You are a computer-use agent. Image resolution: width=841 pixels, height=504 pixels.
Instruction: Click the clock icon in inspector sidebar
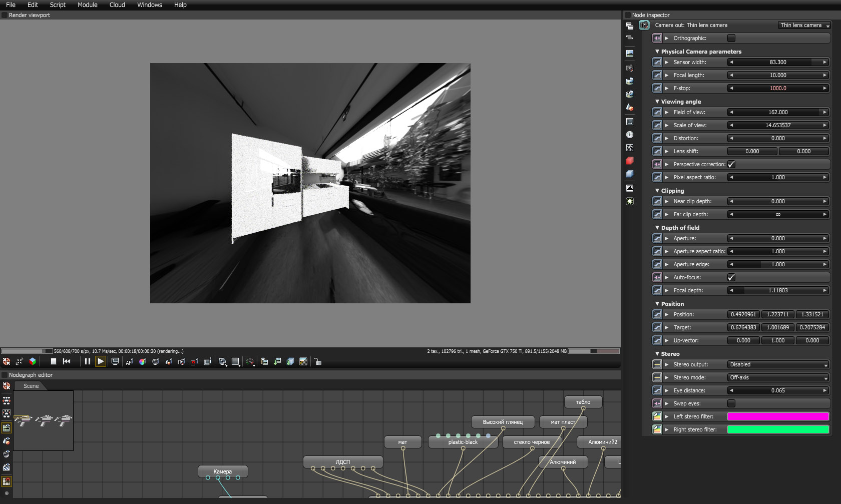click(x=630, y=135)
